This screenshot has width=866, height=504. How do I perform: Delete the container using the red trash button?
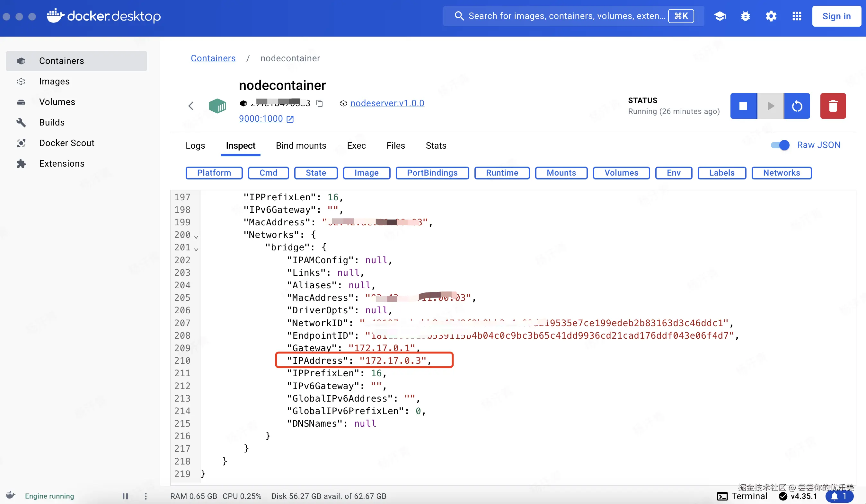point(833,106)
